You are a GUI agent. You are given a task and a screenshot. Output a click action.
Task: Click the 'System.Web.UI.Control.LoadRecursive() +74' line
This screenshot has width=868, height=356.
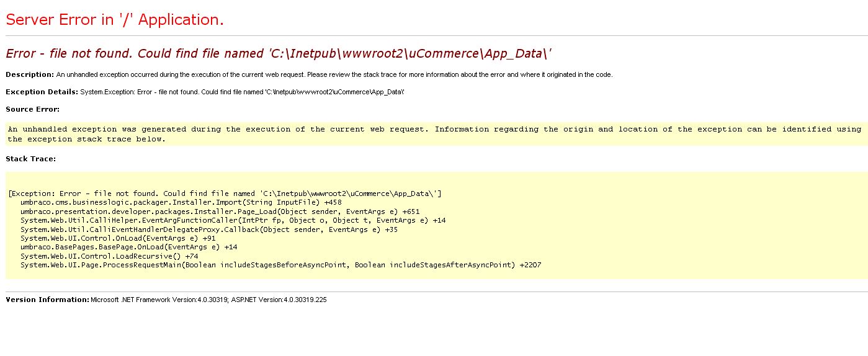(x=109, y=256)
